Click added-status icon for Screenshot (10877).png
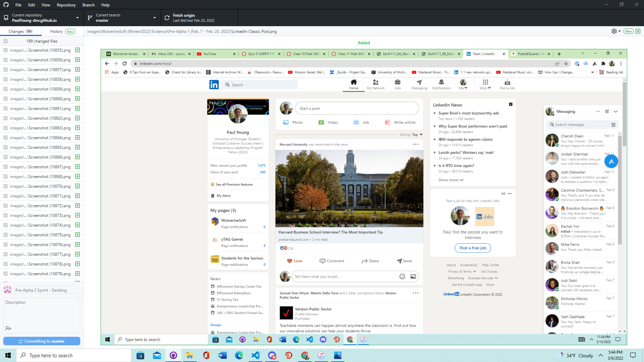The height and width of the screenshot is (362, 644). (77, 254)
